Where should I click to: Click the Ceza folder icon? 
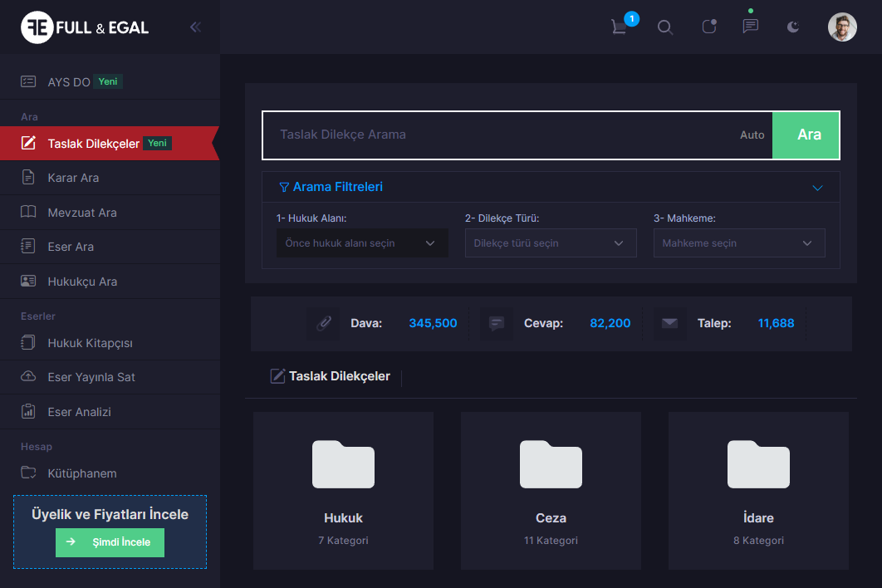pos(551,464)
